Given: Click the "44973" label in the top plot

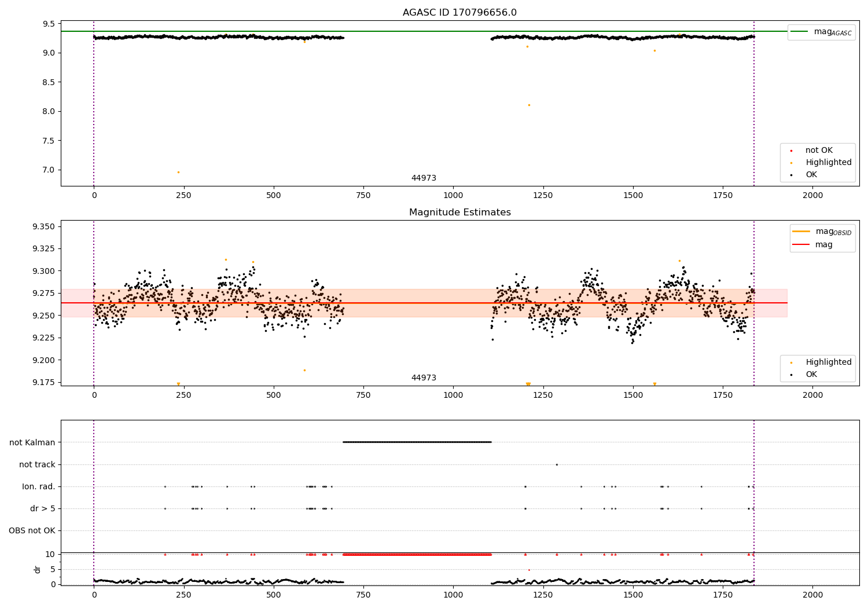Looking at the screenshot, I should (424, 178).
